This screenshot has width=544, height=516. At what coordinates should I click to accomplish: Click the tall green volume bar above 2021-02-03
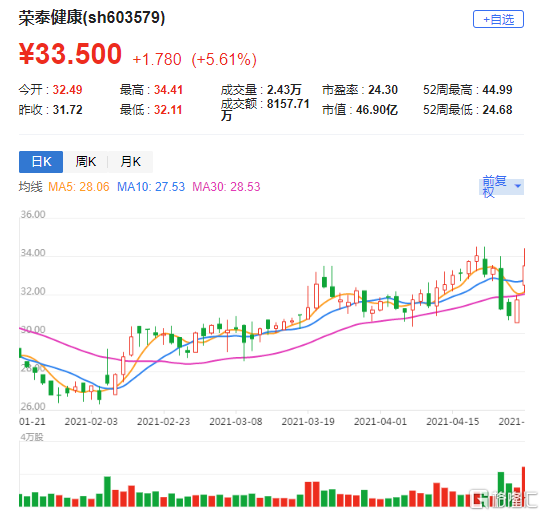107,492
